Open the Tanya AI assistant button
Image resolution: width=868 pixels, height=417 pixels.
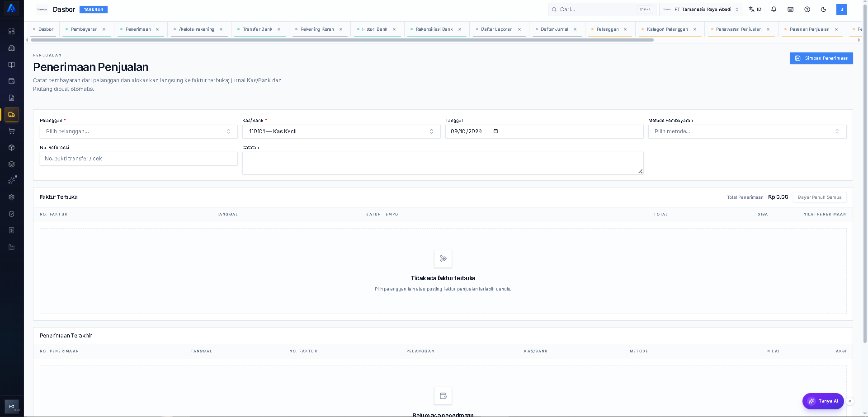(823, 401)
